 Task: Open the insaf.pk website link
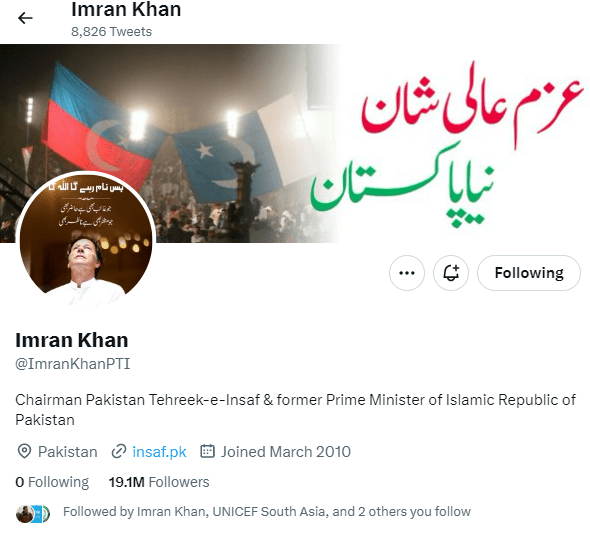click(159, 452)
